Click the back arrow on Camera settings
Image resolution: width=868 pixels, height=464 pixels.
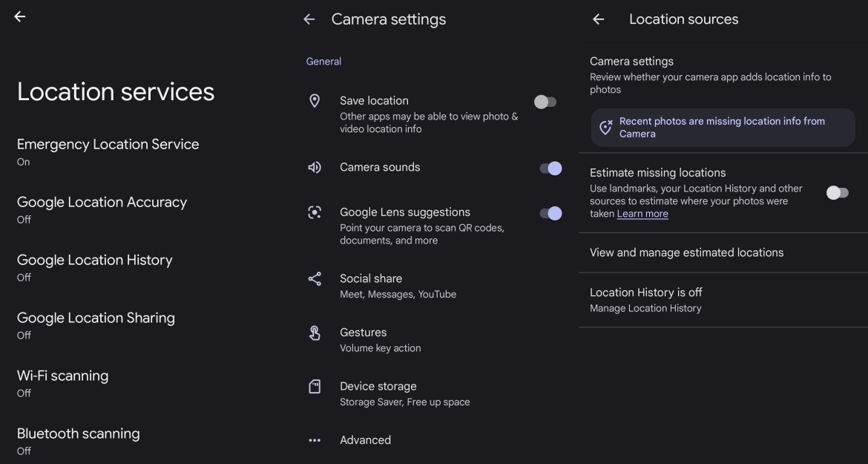(x=310, y=19)
